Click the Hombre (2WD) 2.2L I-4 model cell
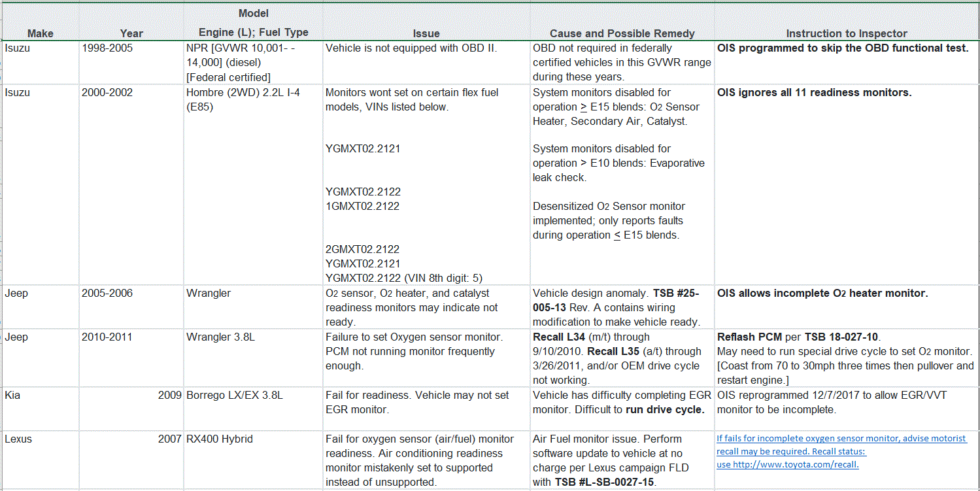The image size is (980, 491). [253, 185]
